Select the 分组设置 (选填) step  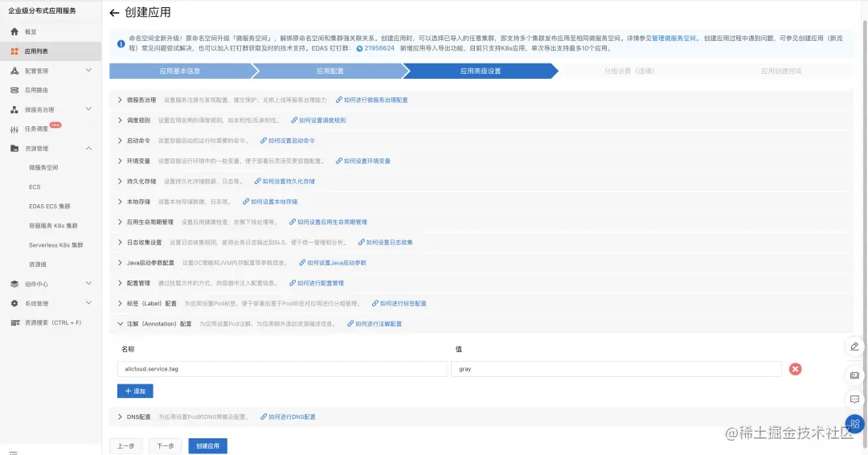pos(628,71)
